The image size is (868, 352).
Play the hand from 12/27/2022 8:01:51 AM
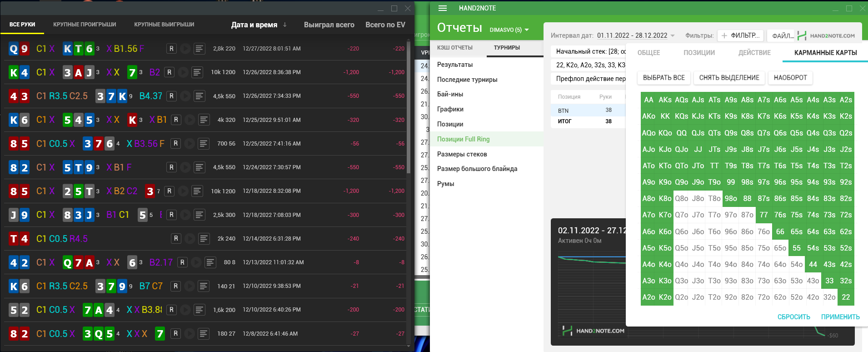(x=185, y=49)
